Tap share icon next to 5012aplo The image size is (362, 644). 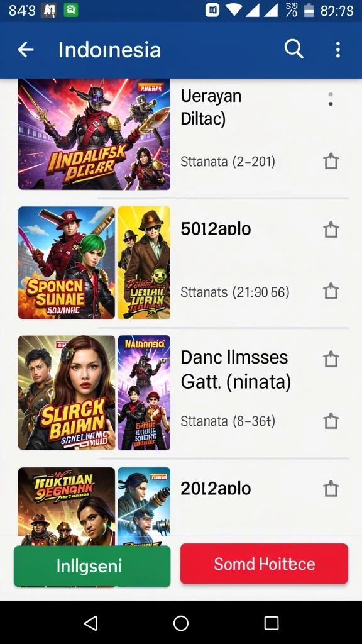point(331,229)
